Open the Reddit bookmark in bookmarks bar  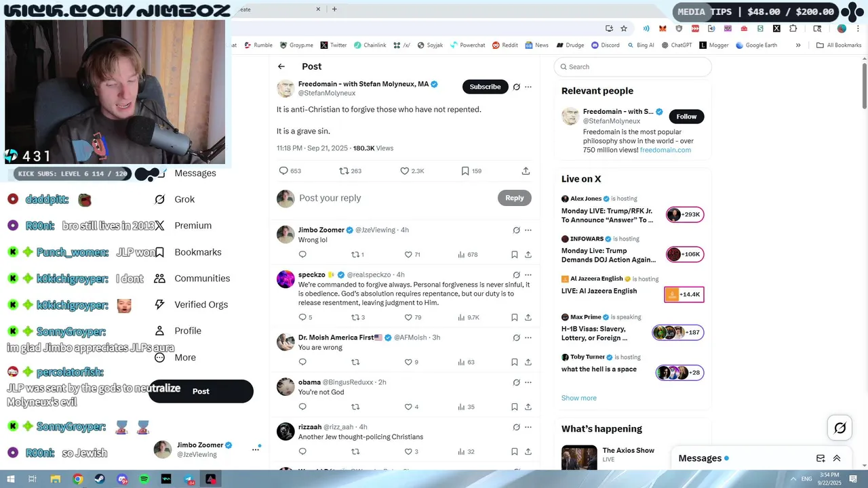505,45
